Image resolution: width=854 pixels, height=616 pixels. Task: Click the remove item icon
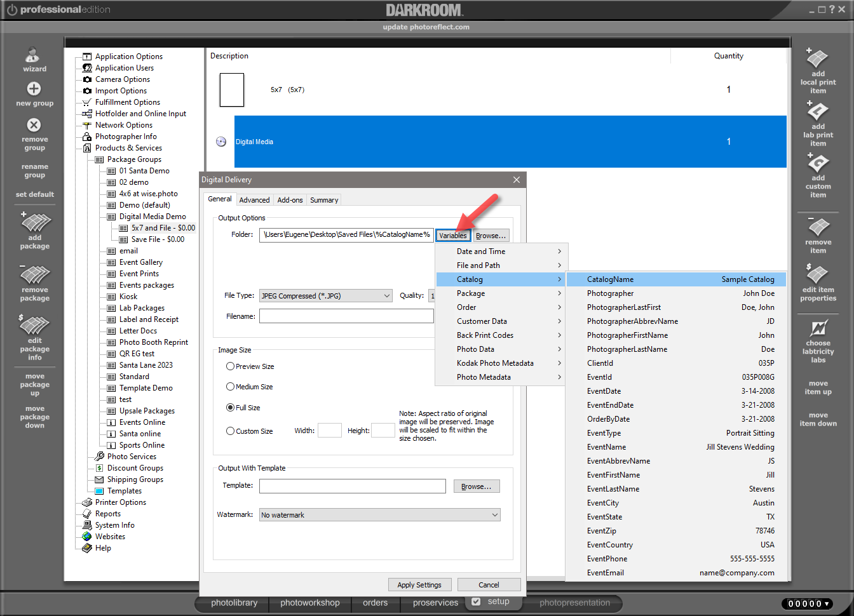818,227
